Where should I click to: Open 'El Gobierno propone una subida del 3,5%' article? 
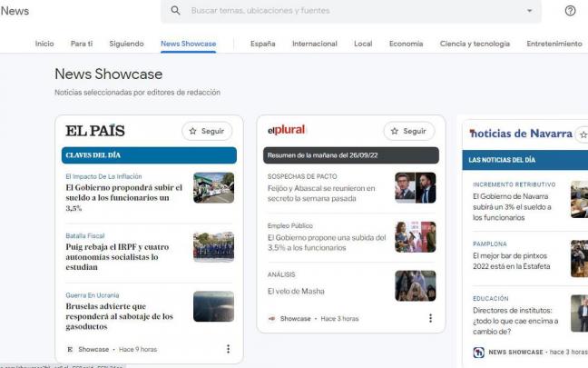click(327, 243)
